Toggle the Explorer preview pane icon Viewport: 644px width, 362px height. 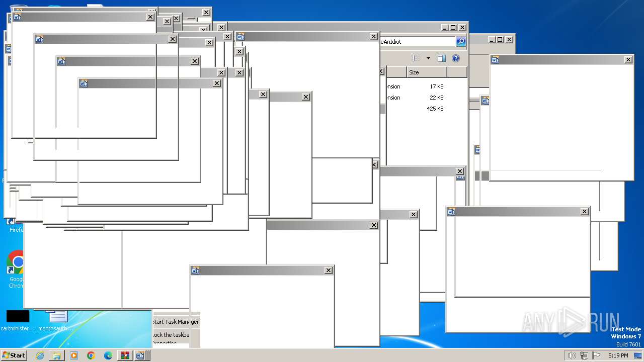pyautogui.click(x=441, y=58)
